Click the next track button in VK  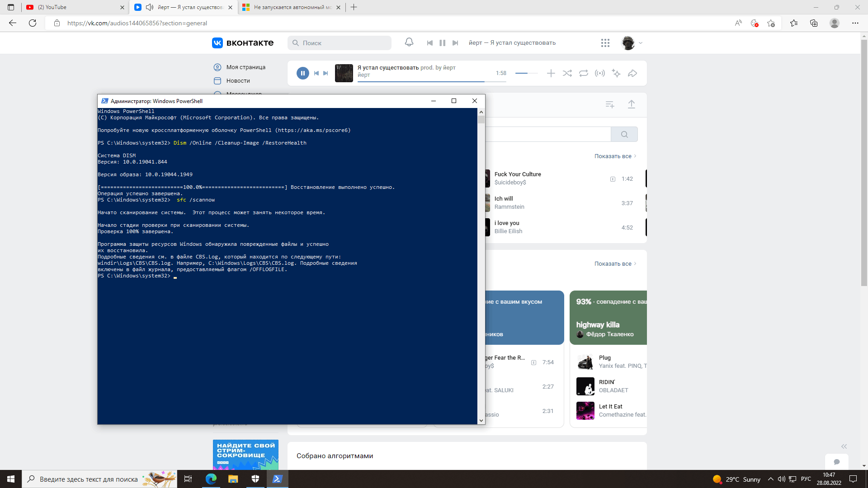(x=455, y=43)
